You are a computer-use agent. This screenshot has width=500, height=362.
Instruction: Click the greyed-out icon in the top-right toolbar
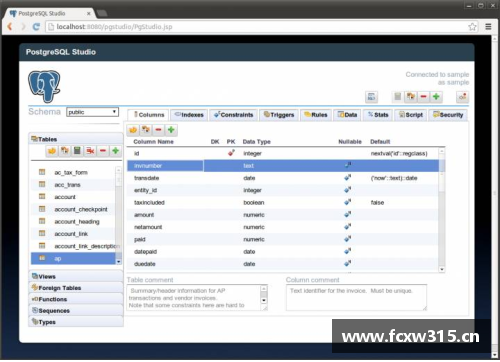pos(398,97)
